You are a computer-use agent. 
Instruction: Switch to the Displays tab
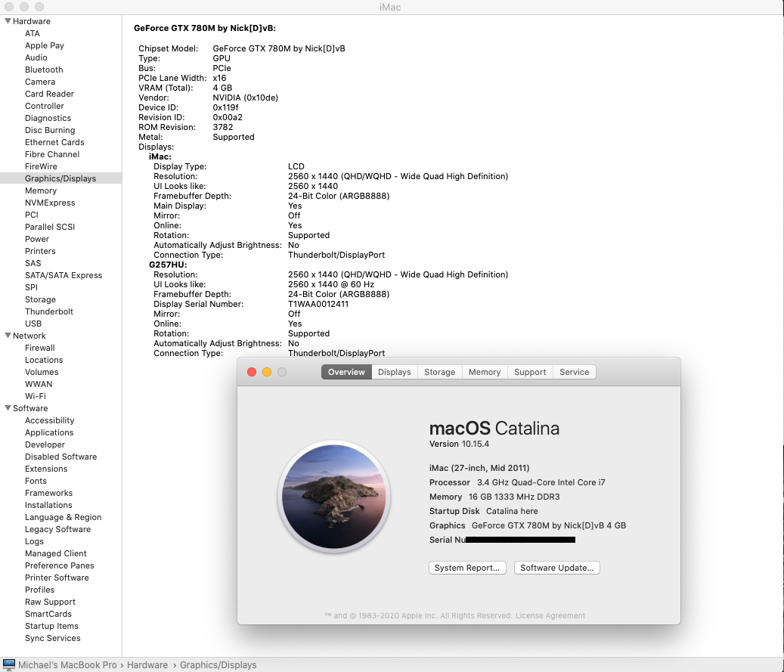[x=395, y=372]
